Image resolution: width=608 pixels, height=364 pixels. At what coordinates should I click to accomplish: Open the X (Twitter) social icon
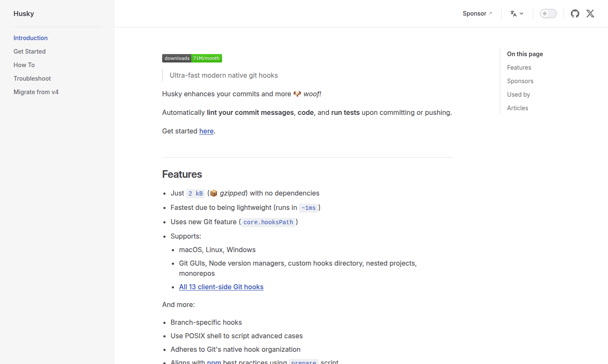click(590, 14)
